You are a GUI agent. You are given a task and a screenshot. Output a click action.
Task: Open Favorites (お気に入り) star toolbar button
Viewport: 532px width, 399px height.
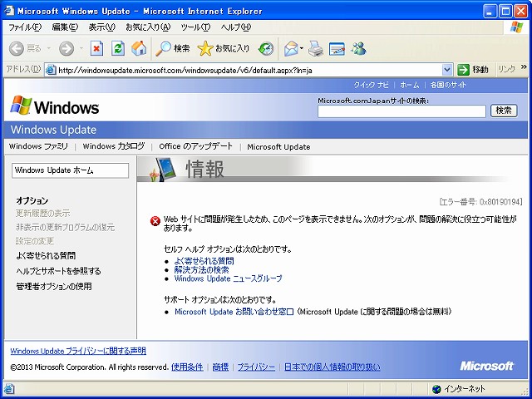224,49
